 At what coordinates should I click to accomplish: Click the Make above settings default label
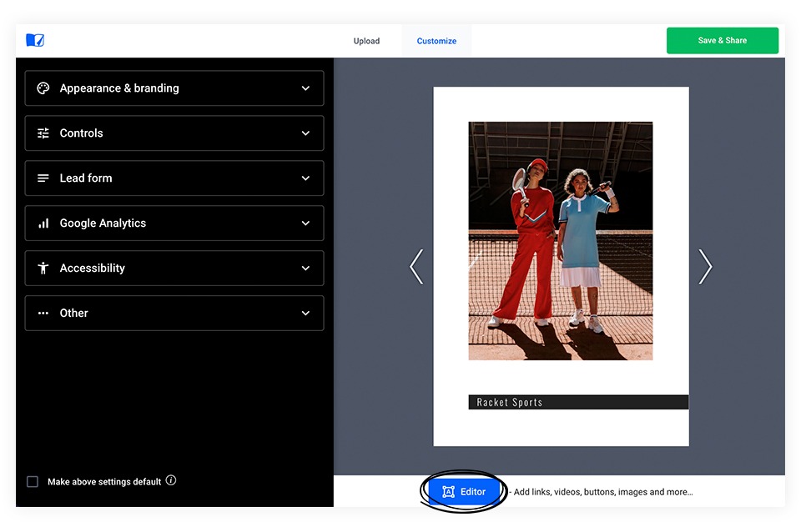point(104,481)
